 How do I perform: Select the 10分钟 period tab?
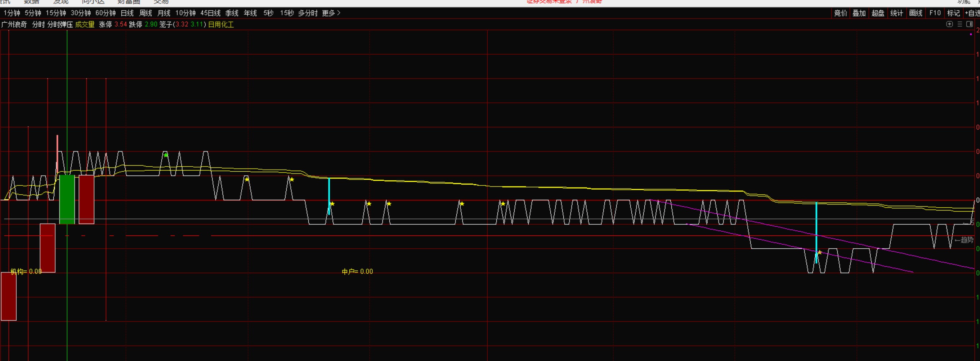185,13
